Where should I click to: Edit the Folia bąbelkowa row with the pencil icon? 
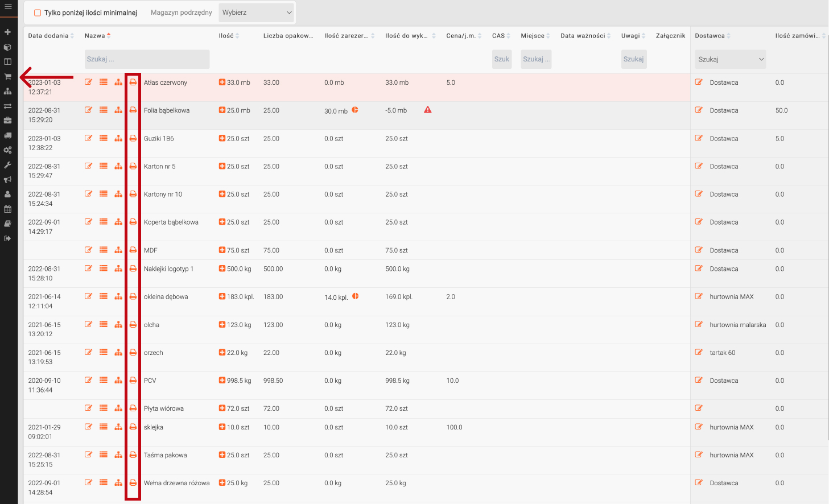(88, 110)
